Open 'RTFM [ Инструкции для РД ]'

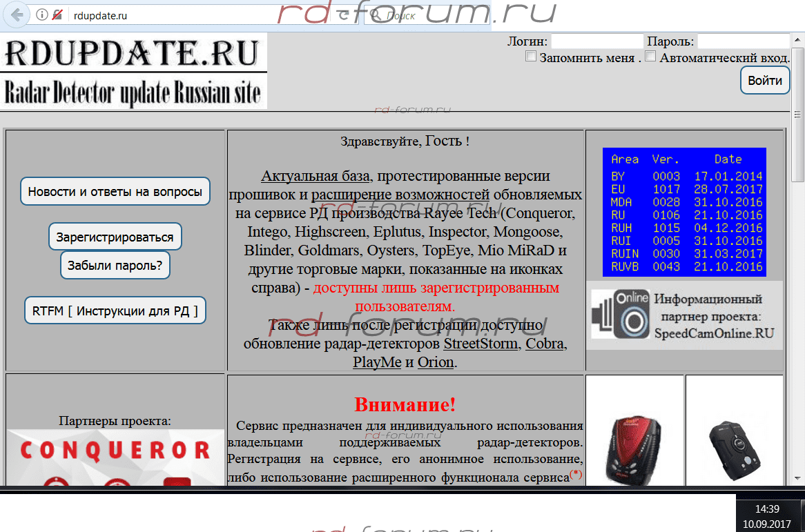pos(115,311)
